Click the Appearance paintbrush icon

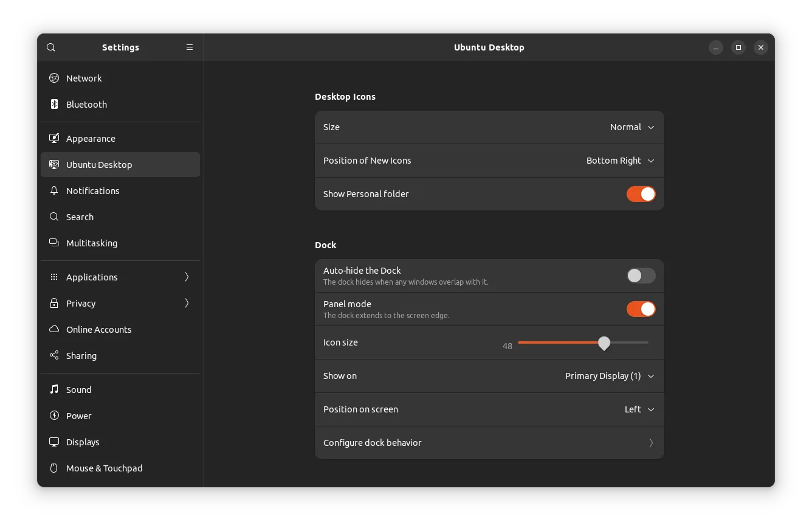click(53, 138)
